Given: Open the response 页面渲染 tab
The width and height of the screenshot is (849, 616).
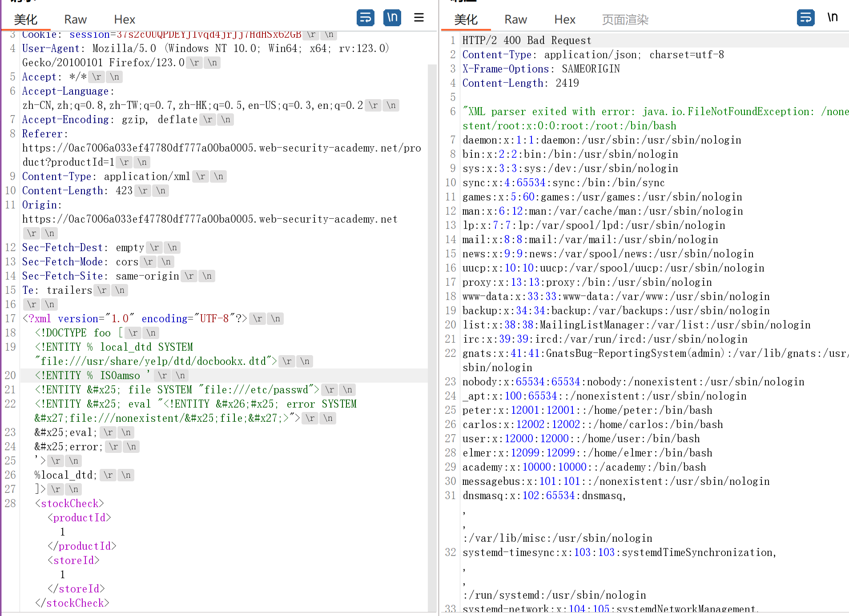Looking at the screenshot, I should (625, 20).
